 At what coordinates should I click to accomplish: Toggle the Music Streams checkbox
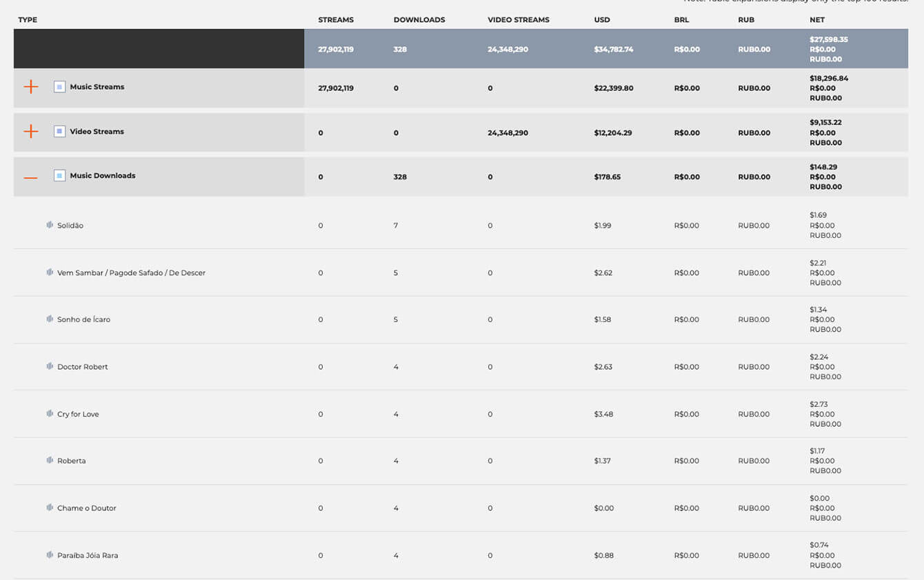click(x=60, y=87)
